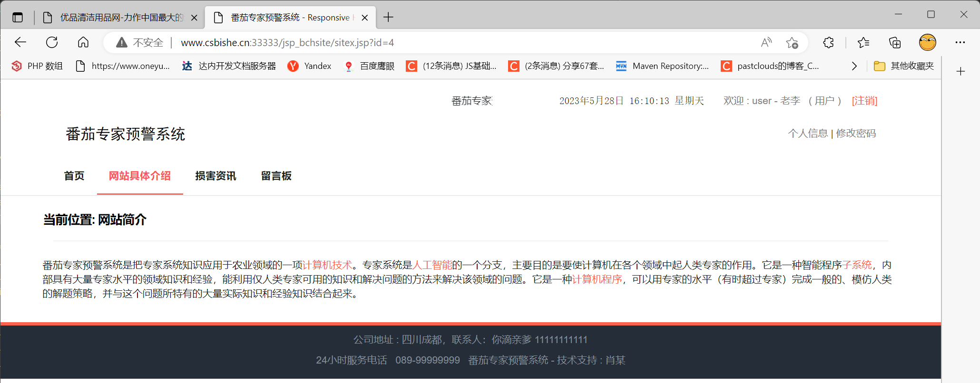Close the 优品清洁用品网 tab
This screenshot has width=980, height=383.
[194, 18]
